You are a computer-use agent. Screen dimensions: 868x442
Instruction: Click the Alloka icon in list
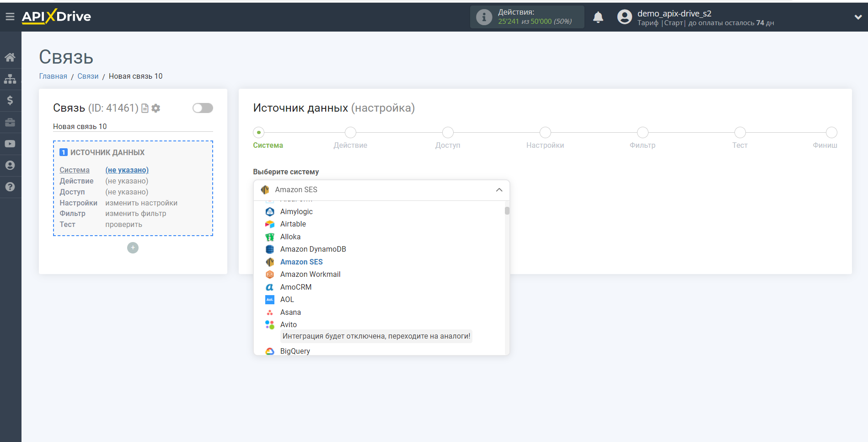[270, 237]
